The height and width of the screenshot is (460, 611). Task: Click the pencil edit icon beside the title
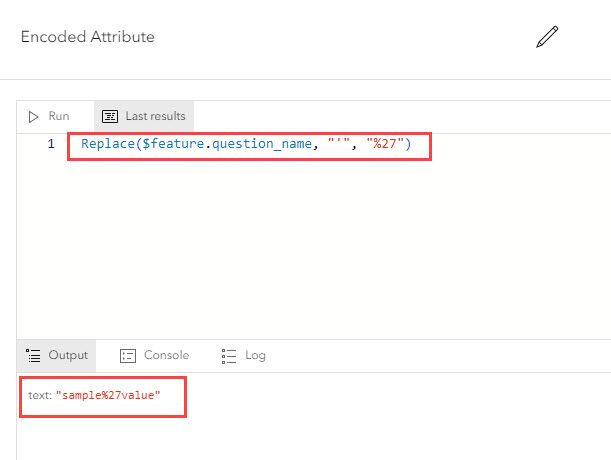546,38
